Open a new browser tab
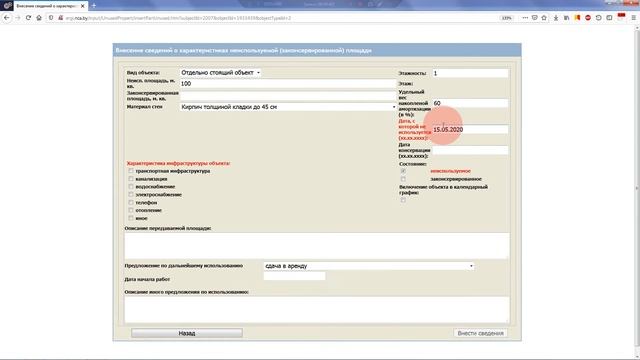 (x=93, y=6)
